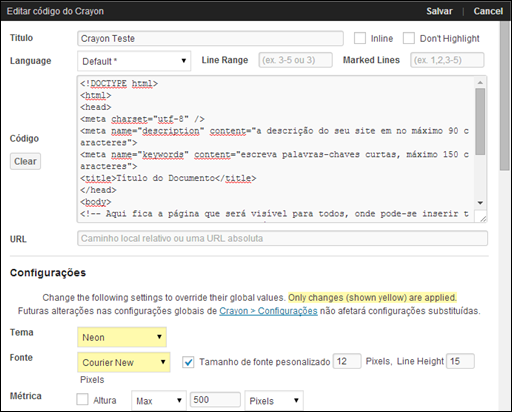Click the height value field showing 500
Image resolution: width=512 pixels, height=412 pixels.
[x=215, y=399]
